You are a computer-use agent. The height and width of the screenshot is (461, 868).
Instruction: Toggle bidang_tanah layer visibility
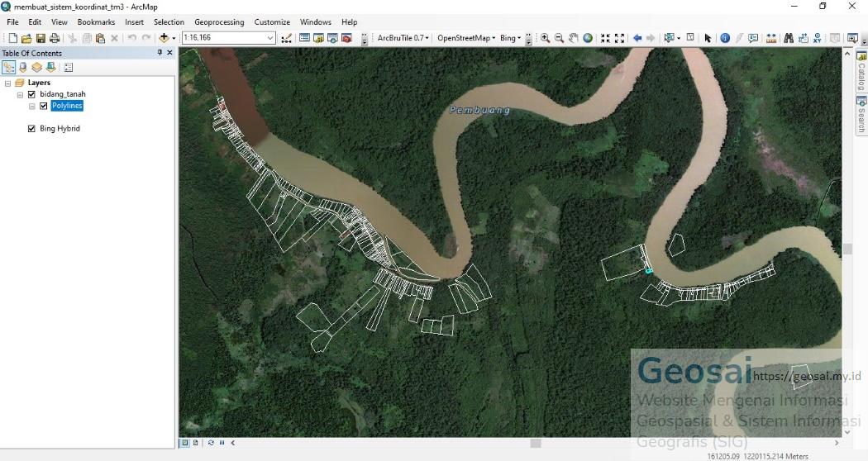coord(31,94)
